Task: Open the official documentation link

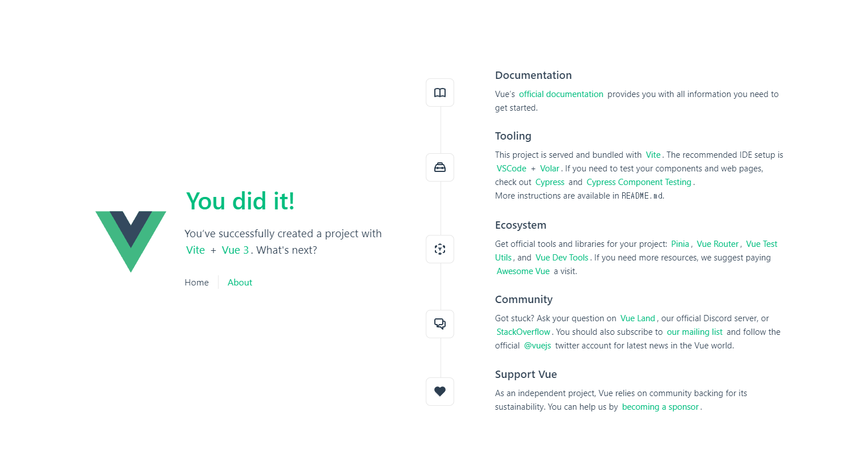Action: pyautogui.click(x=561, y=94)
